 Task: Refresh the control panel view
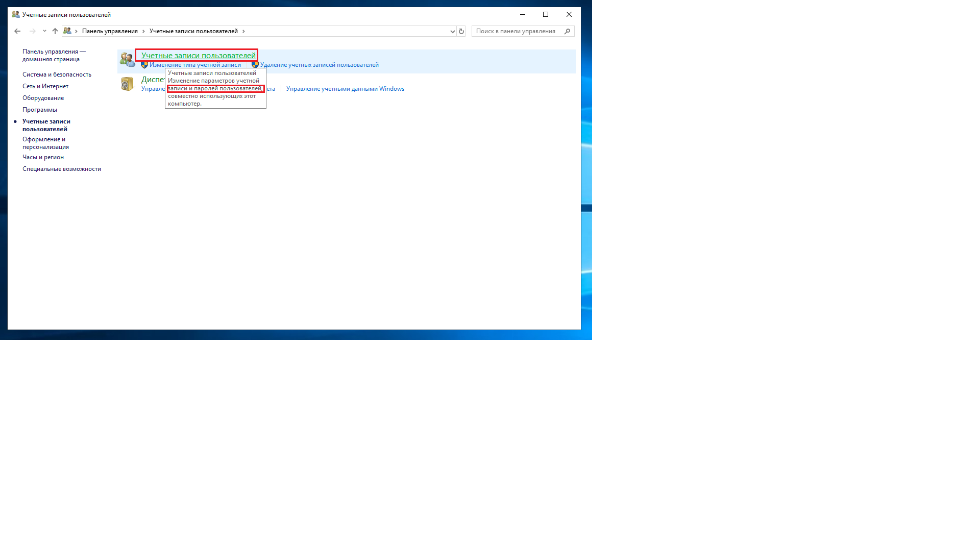[461, 31]
